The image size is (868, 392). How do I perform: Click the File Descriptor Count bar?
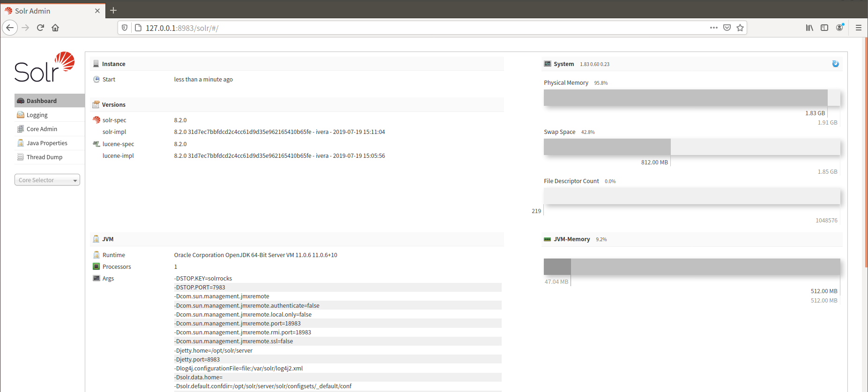click(x=692, y=196)
